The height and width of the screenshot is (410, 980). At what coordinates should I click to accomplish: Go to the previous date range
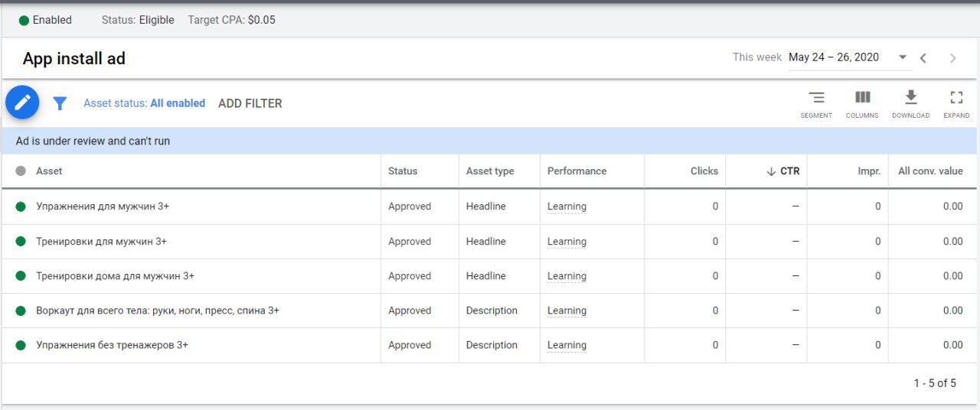923,58
